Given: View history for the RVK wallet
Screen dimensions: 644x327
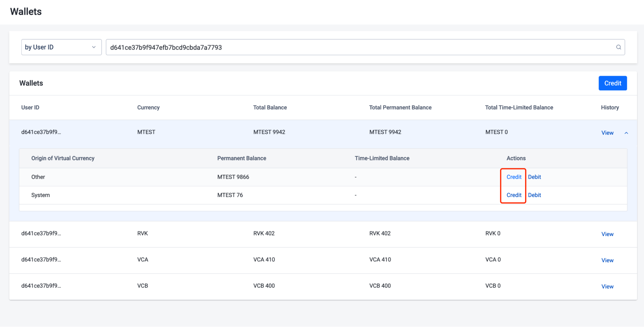Looking at the screenshot, I should (x=607, y=234).
